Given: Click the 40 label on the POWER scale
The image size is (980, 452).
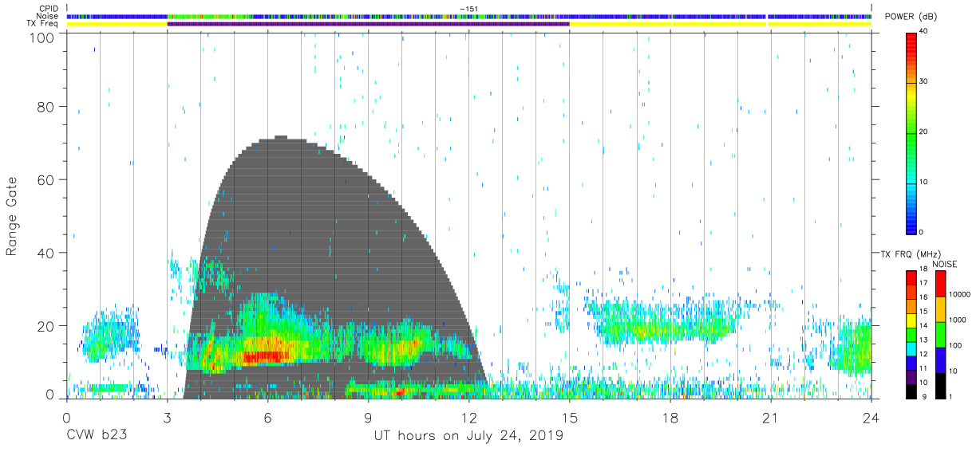Looking at the screenshot, I should tap(925, 31).
